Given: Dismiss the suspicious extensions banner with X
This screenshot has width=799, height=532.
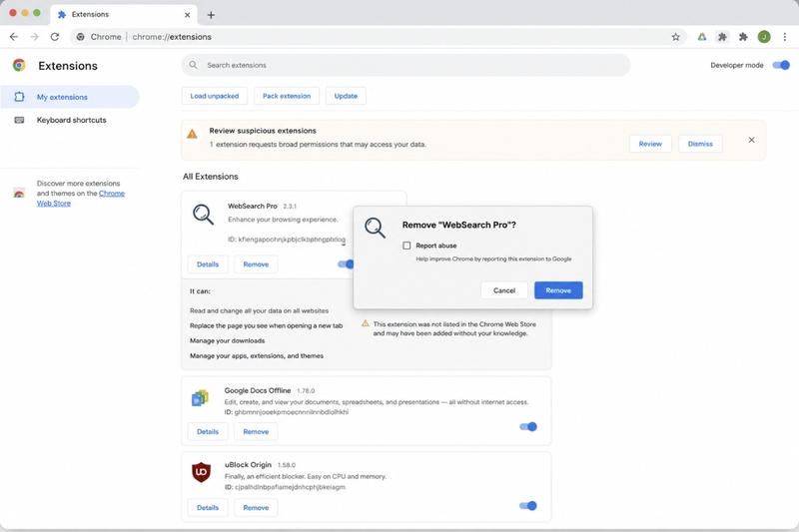Looking at the screenshot, I should (x=751, y=140).
